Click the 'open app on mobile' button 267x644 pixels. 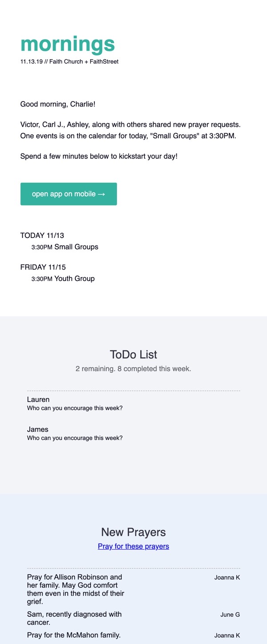tap(69, 194)
